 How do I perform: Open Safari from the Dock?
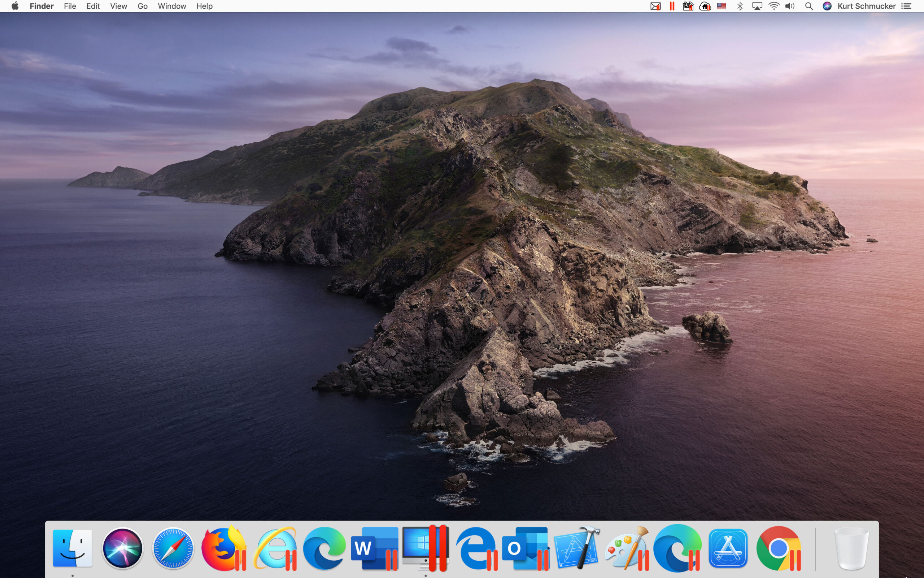173,548
